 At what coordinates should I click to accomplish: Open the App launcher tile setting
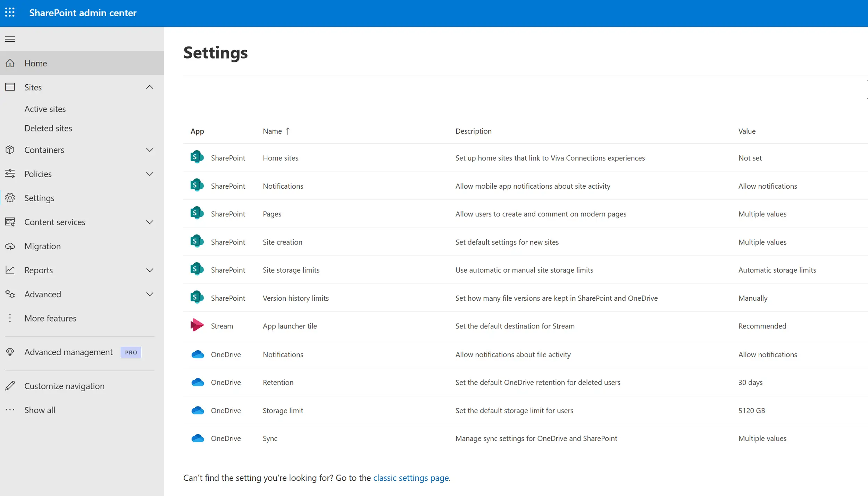click(x=290, y=326)
